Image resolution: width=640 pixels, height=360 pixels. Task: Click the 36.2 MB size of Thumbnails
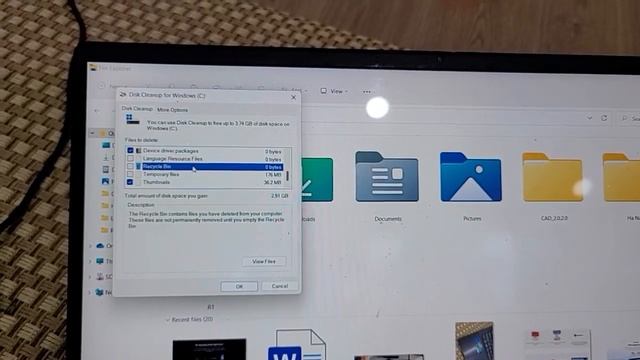click(x=273, y=182)
